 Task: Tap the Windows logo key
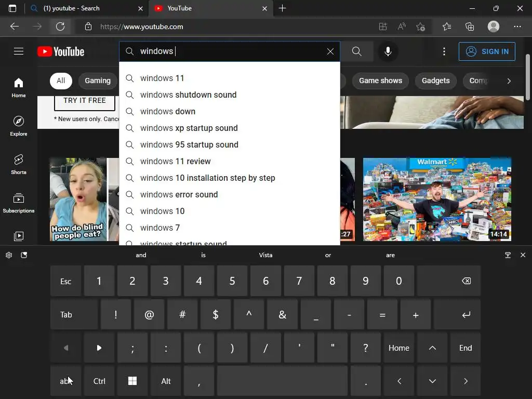pyautogui.click(x=132, y=381)
